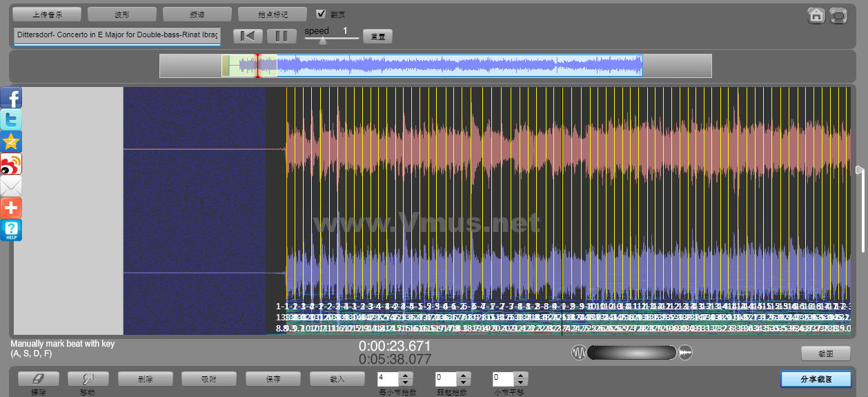The image size is (868, 397).
Task: Click the 分享截图 share screenshot button
Action: 816,379
